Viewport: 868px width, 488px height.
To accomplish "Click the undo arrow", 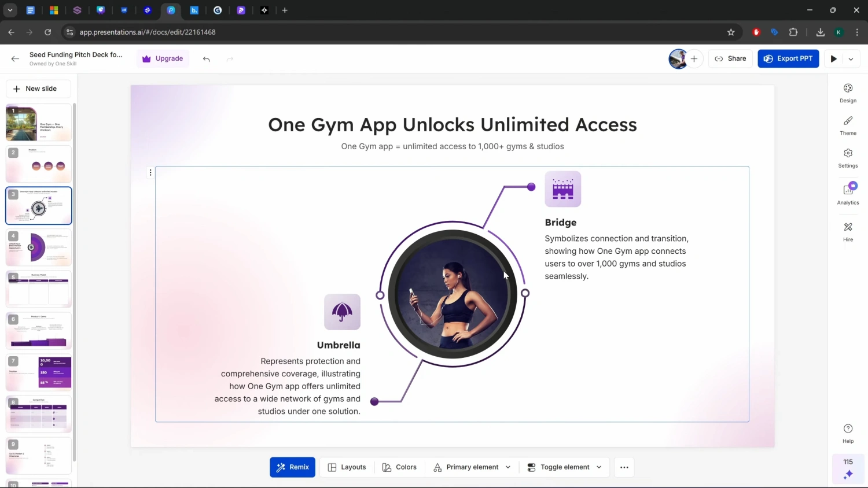I will coord(207,59).
